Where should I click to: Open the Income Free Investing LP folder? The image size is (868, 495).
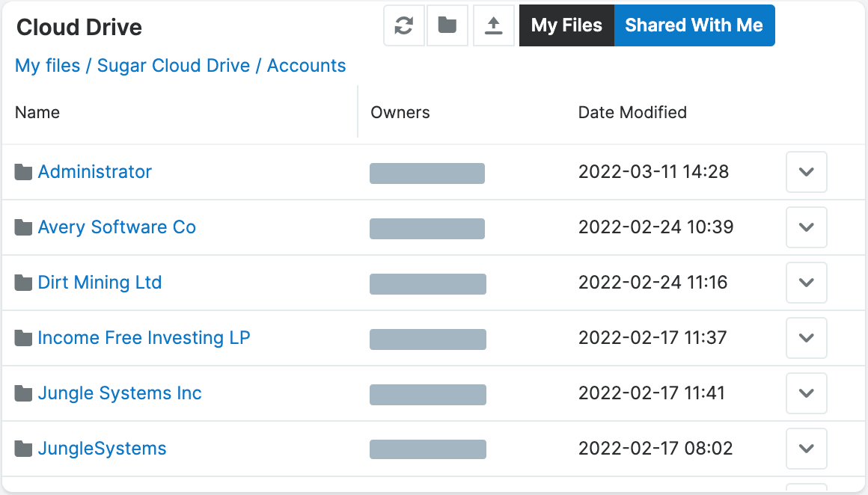[144, 337]
